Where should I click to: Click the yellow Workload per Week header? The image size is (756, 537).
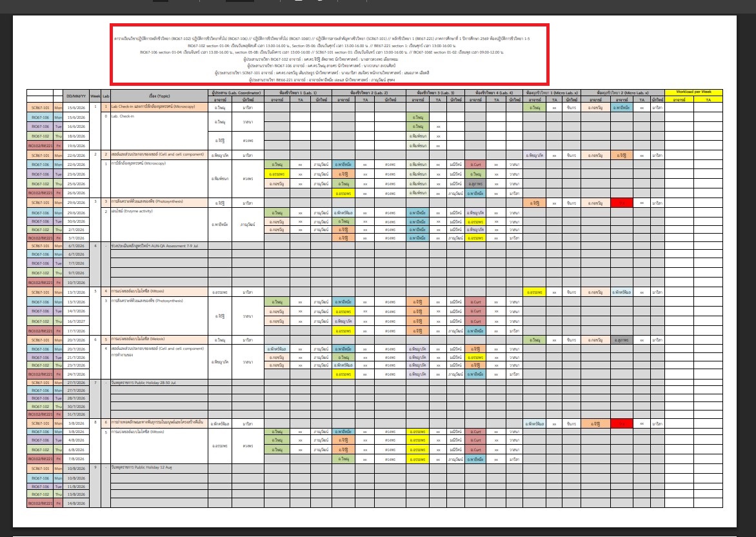pos(693,92)
